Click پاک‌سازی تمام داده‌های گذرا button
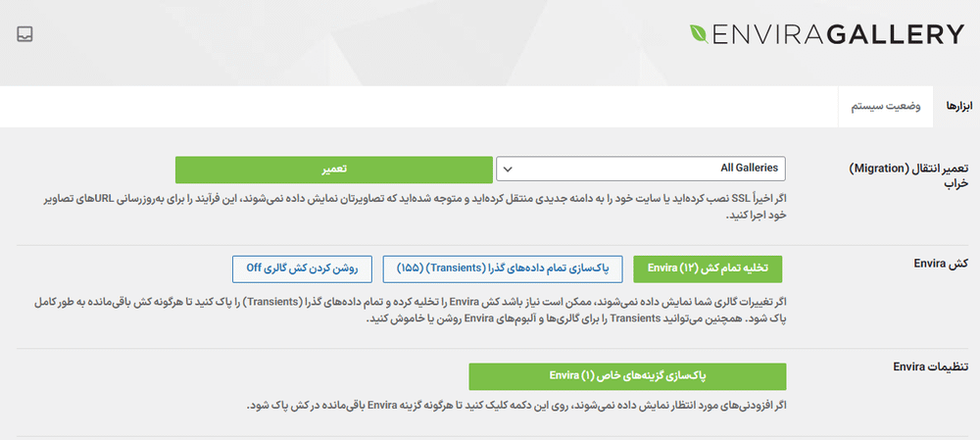The height and width of the screenshot is (440, 980). coord(503,269)
